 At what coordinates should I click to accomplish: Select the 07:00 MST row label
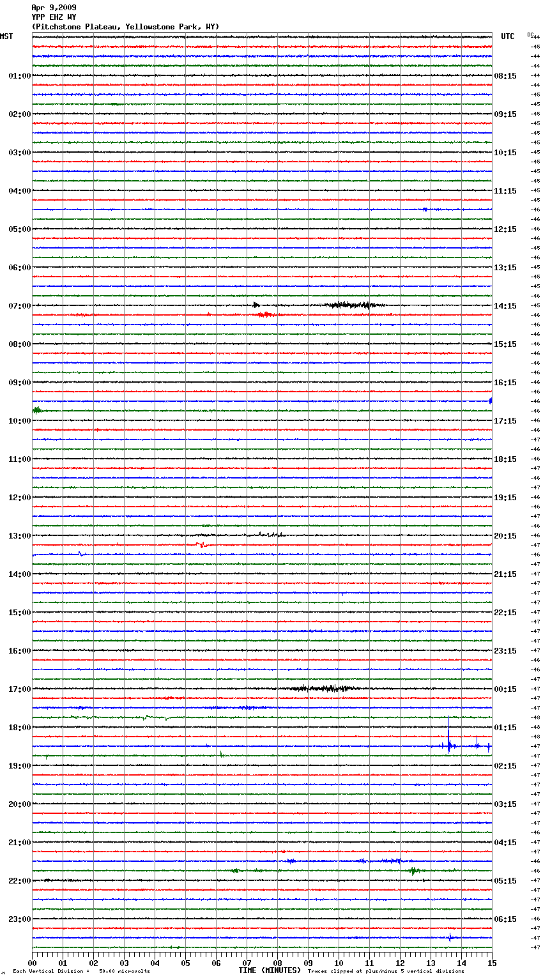click(20, 306)
